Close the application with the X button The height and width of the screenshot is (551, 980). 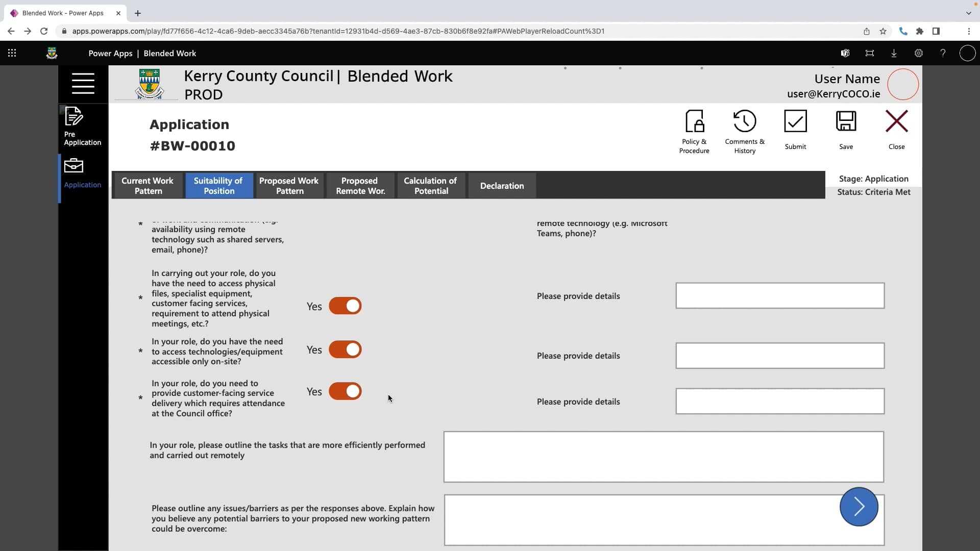coord(896,128)
